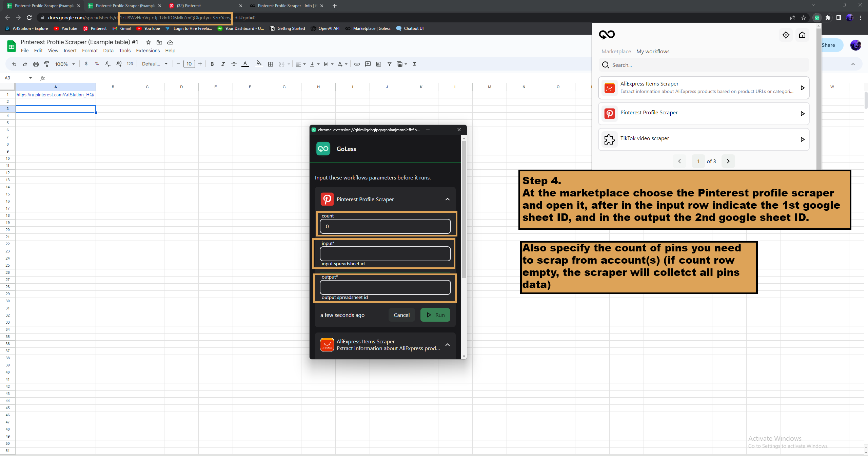Toggle strikethrough formatting
Viewport: 868px width, 456px height.
coord(234,64)
